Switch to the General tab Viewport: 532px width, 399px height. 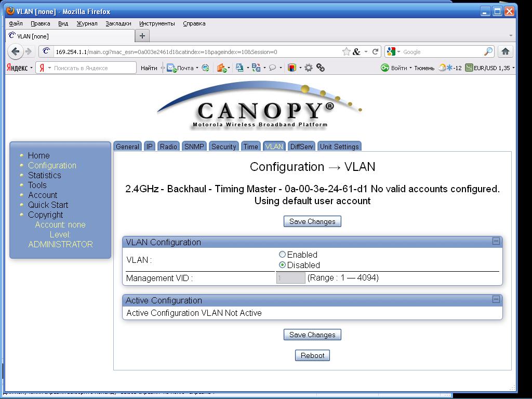point(128,146)
